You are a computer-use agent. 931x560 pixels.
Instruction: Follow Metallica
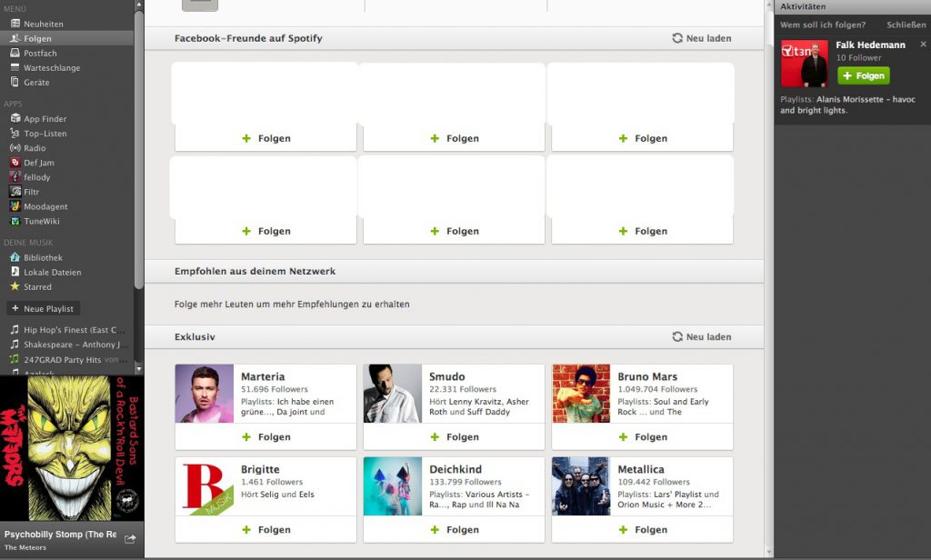642,530
